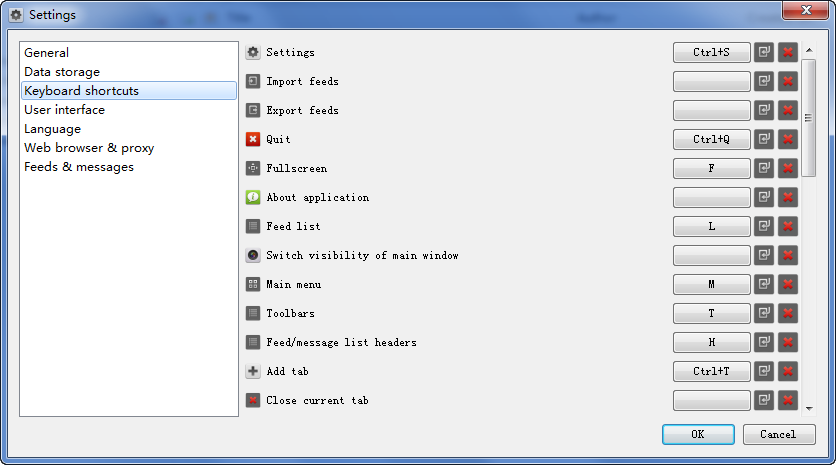Reset the Settings shortcut to default
Screen dimensions: 836x465
pos(764,52)
